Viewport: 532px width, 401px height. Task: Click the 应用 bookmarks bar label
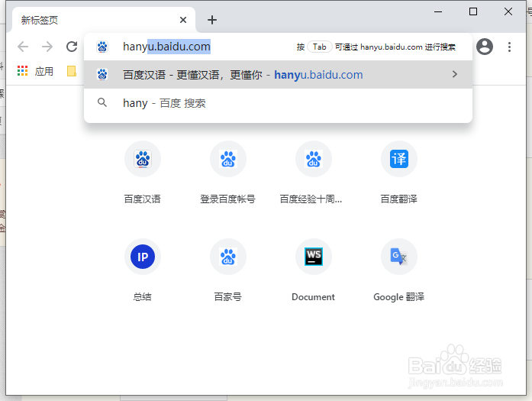click(44, 71)
